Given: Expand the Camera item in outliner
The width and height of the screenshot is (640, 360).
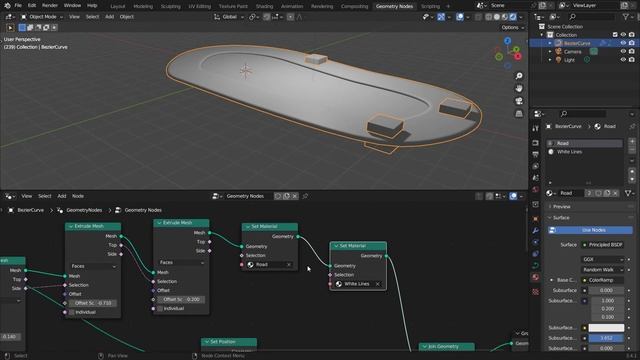Looking at the screenshot, I should point(550,52).
